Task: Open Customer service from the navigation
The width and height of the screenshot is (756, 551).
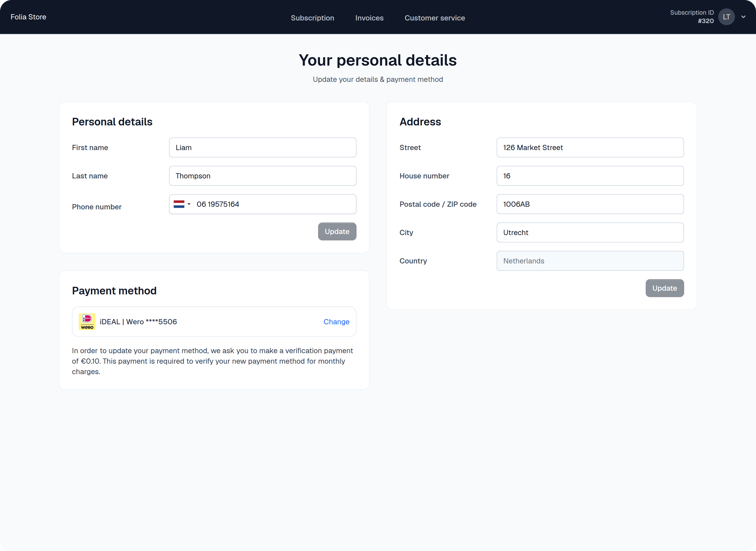Action: click(435, 18)
